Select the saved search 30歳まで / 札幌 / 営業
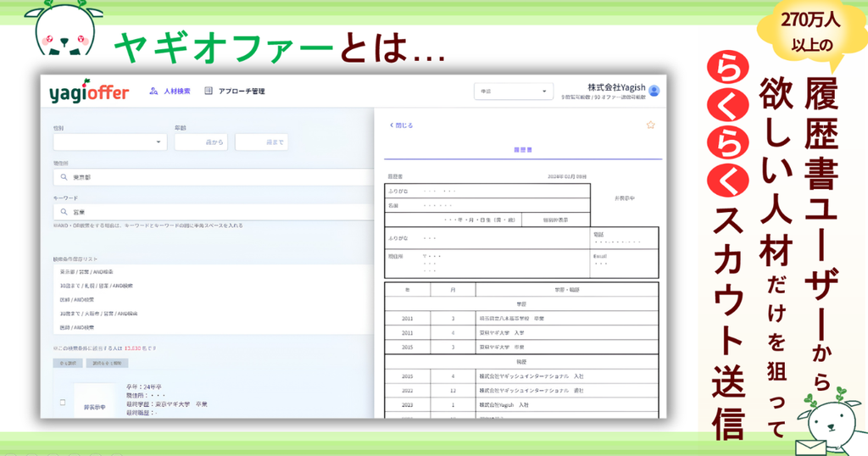 (97, 286)
